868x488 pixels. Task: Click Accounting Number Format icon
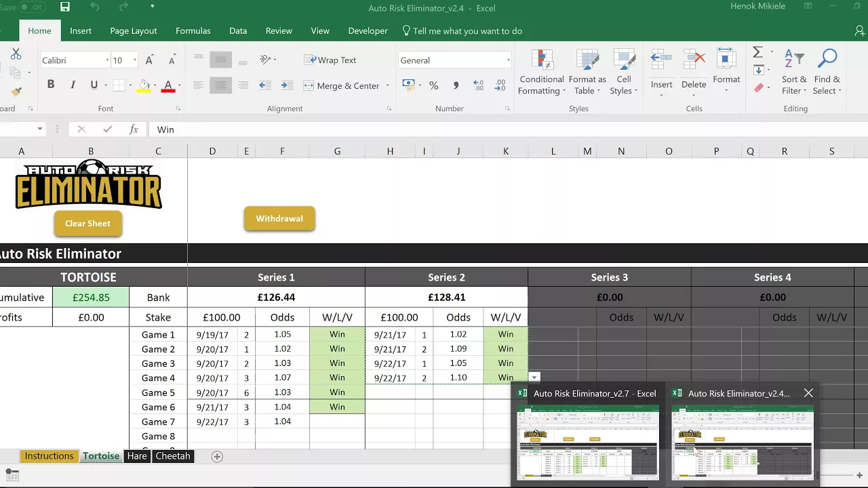[x=408, y=85]
